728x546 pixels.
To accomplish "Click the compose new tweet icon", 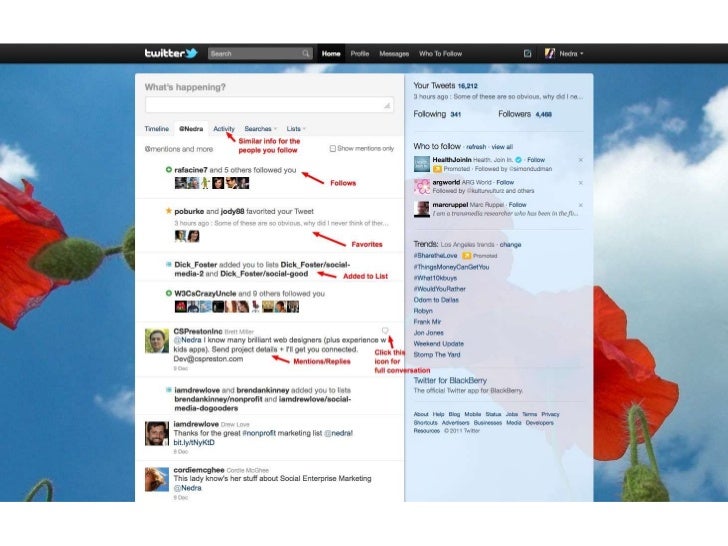I will [527, 53].
